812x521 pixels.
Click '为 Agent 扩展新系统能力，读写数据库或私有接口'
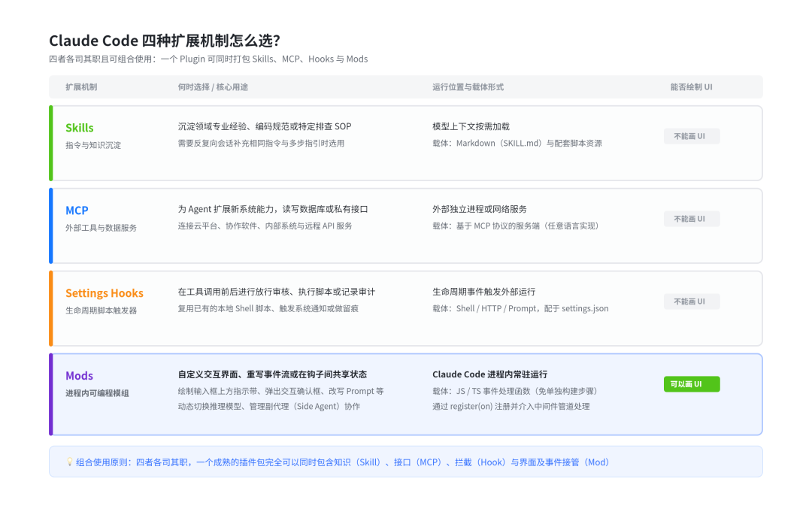click(273, 209)
